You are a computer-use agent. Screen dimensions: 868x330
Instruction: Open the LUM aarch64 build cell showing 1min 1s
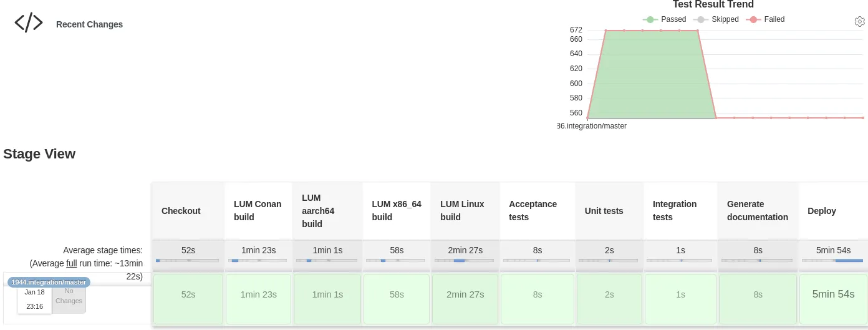click(327, 299)
